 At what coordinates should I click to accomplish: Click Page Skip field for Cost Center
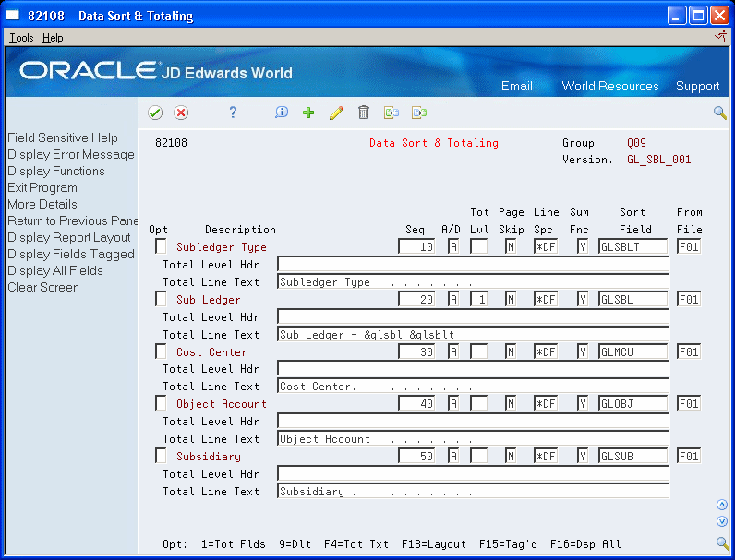511,351
